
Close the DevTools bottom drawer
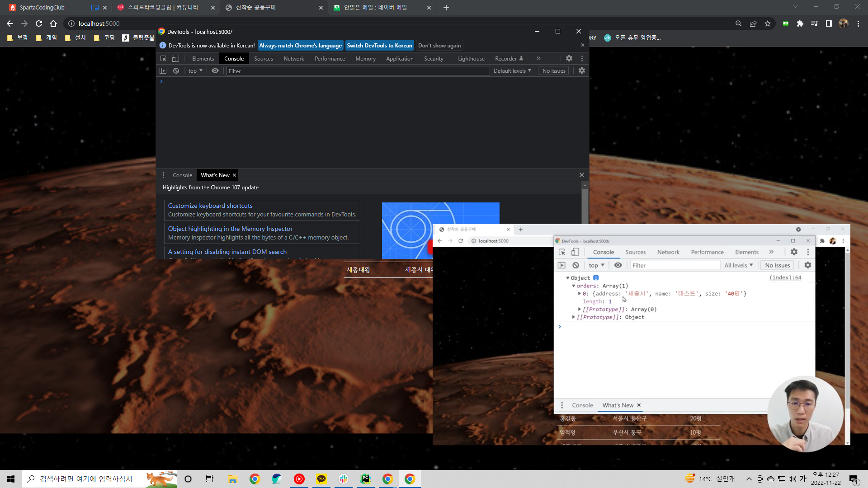pos(582,175)
